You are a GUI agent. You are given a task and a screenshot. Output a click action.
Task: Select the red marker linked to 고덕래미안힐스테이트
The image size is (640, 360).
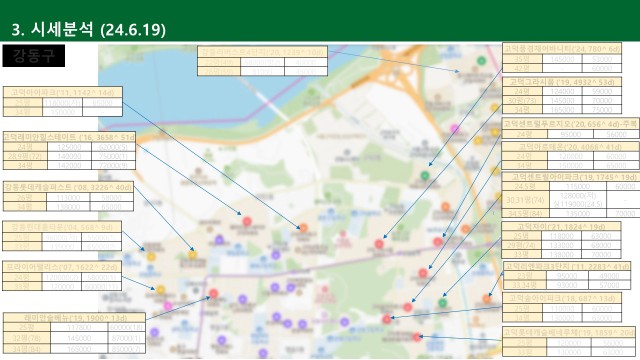[x=247, y=221]
